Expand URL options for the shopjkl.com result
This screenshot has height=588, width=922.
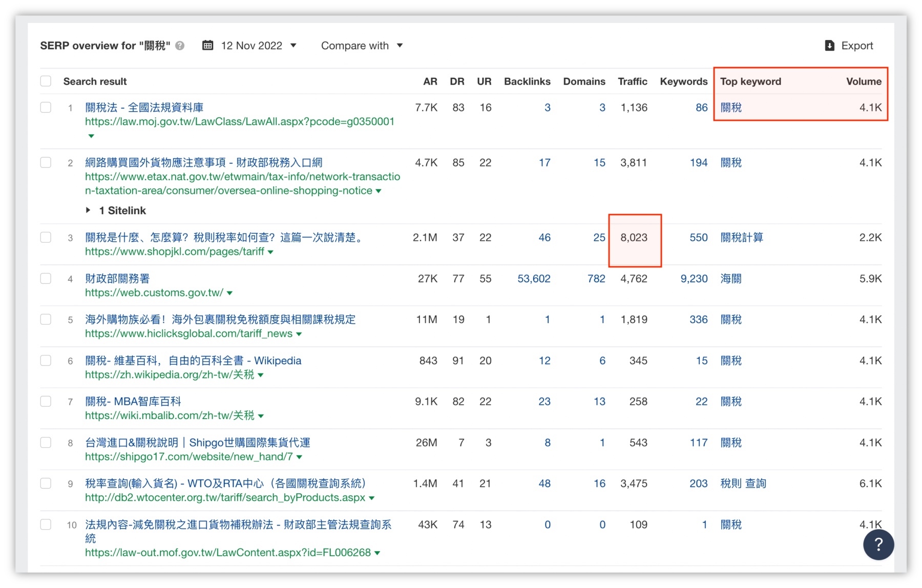tap(271, 251)
